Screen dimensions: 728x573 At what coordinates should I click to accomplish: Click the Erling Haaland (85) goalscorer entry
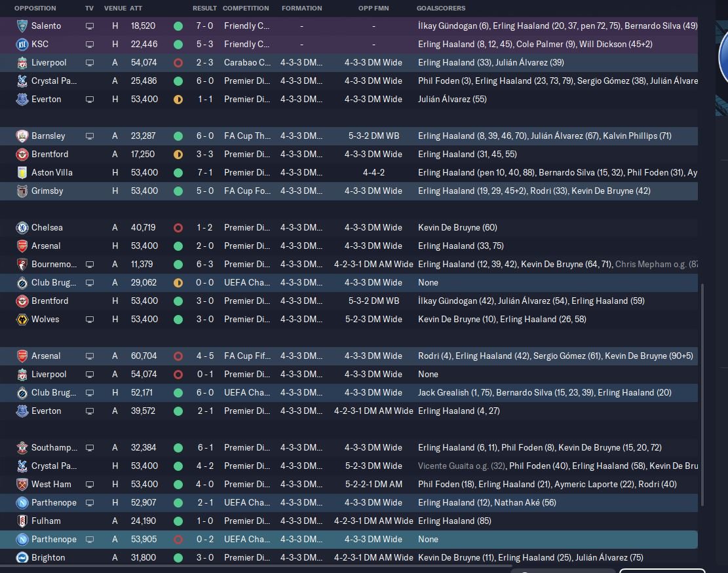pyautogui.click(x=455, y=521)
